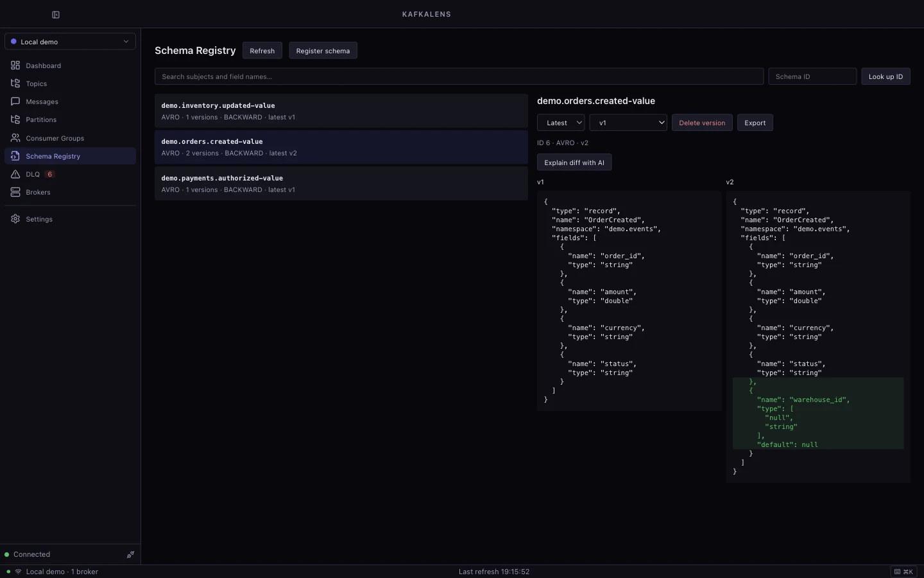924x578 pixels.
Task: Select the Consumer Groups people icon
Action: (x=15, y=138)
